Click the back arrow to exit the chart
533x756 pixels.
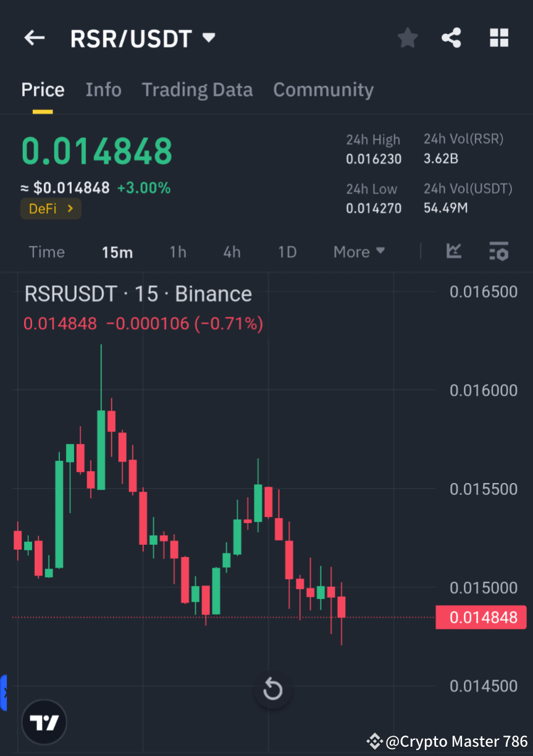click(34, 38)
